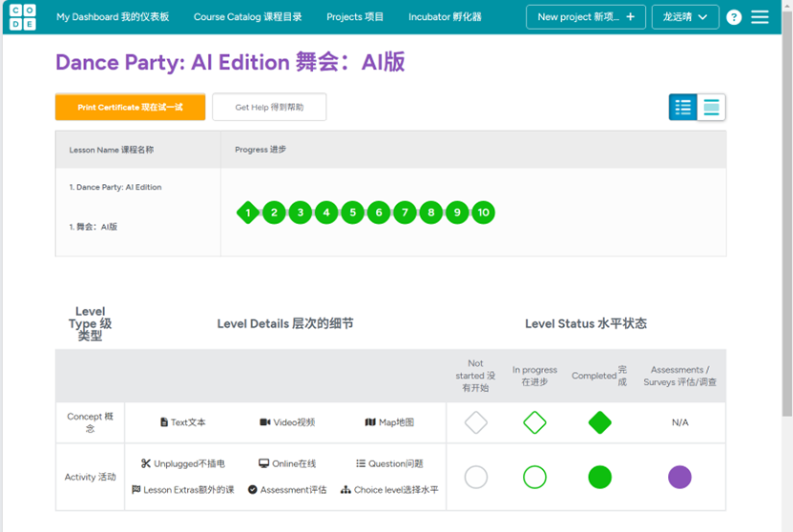Open level 9 progress bubble
Viewport: 793px width, 532px height.
pyautogui.click(x=457, y=213)
